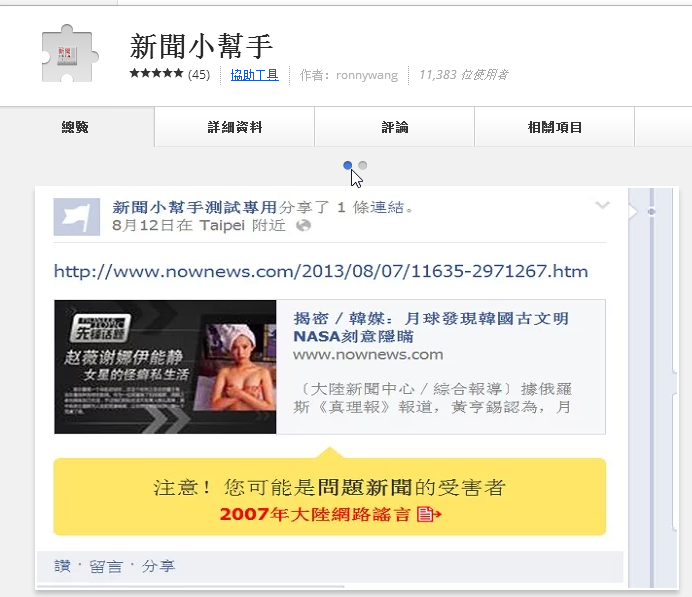
Task: Click the timeline dot marker on the right strip
Action: point(651,212)
